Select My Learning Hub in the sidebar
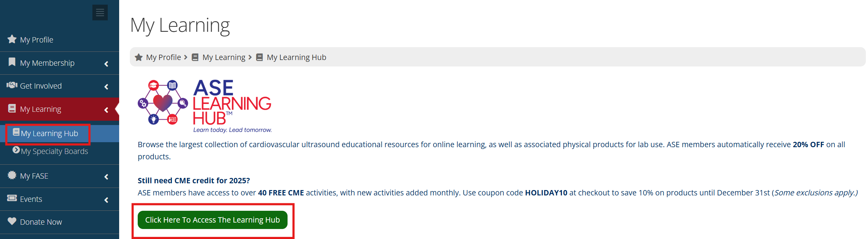 [49, 133]
